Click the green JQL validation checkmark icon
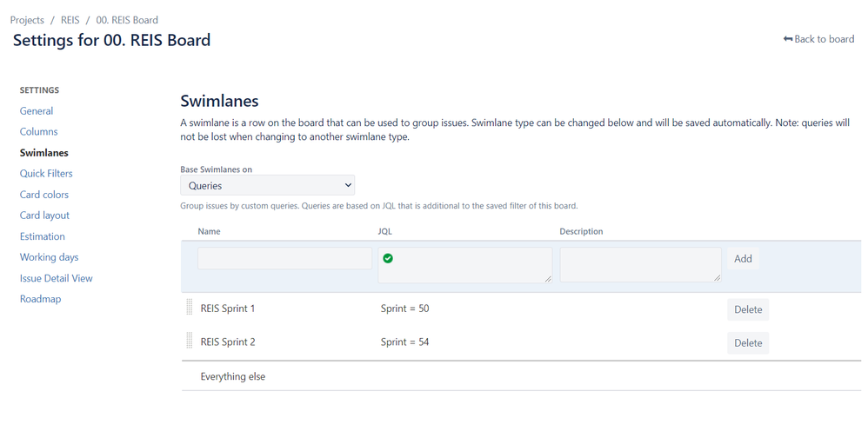The image size is (868, 438). point(388,258)
